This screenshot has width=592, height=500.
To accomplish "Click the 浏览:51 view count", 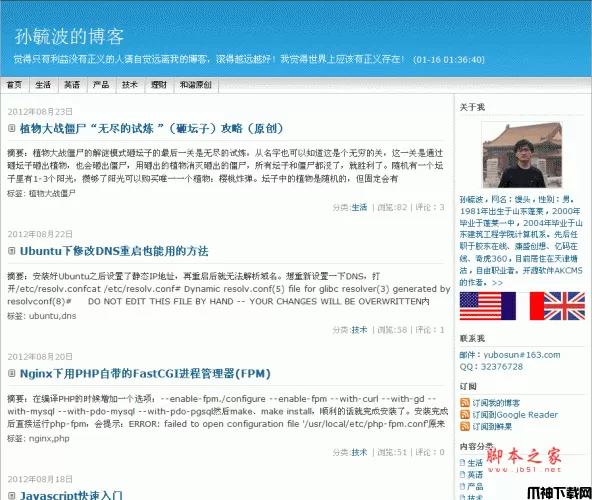I will tap(392, 452).
